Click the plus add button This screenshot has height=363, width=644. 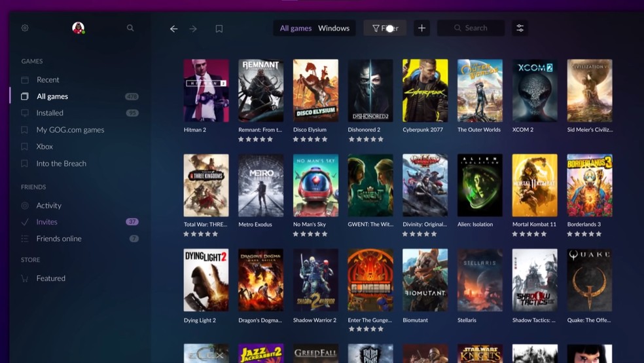(421, 28)
